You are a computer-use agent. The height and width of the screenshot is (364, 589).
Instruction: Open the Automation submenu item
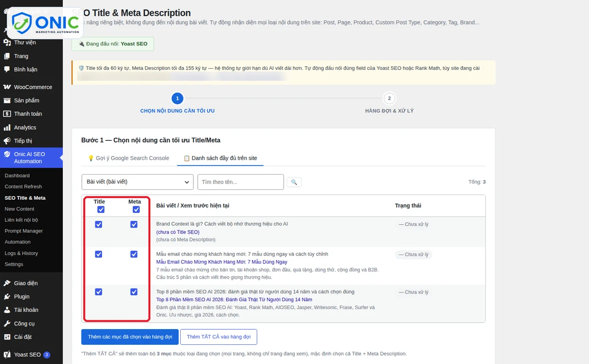(18, 242)
